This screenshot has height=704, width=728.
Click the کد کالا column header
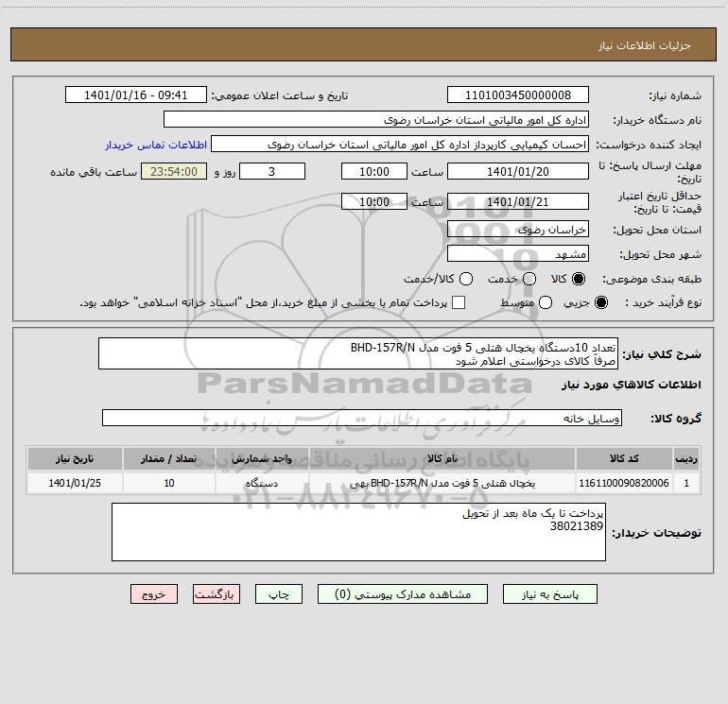[624, 458]
